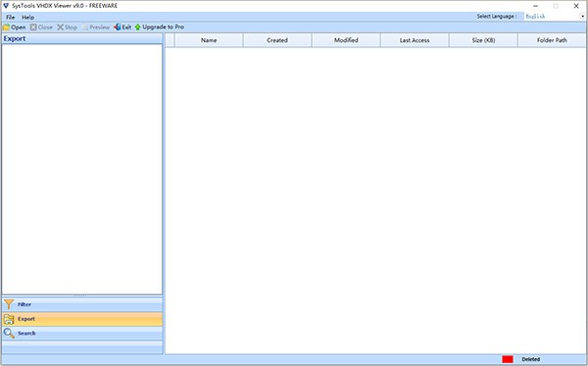Open a VHDX file with Open button
This screenshot has height=366, width=588.
(15, 27)
